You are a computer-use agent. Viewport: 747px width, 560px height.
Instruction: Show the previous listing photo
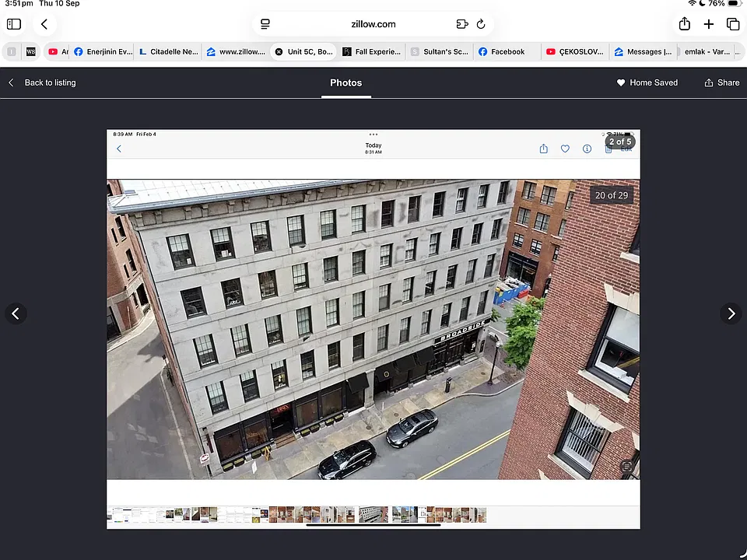point(16,313)
